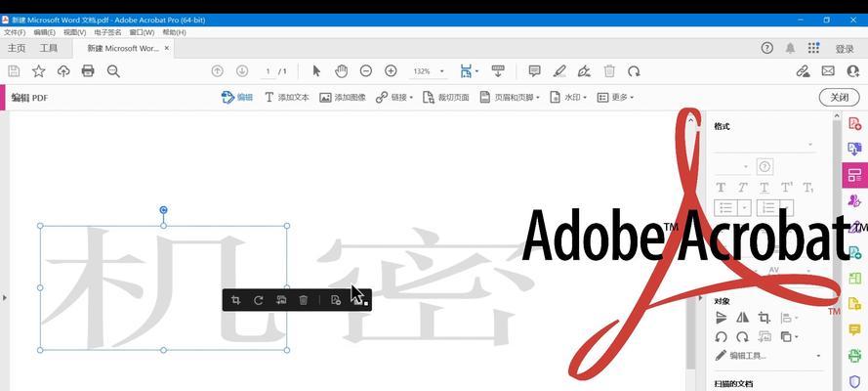This screenshot has height=391, width=868.
Task: Click the image rotation handle above 机
Action: point(163,210)
